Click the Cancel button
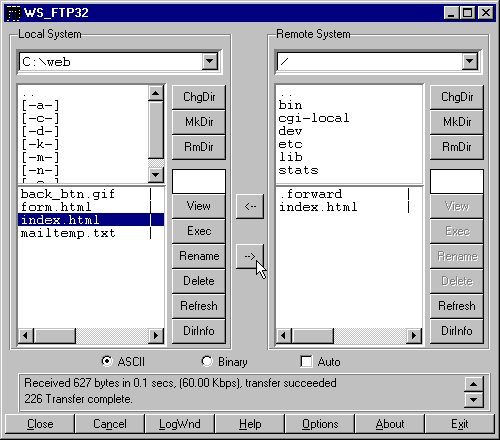 pyautogui.click(x=110, y=424)
